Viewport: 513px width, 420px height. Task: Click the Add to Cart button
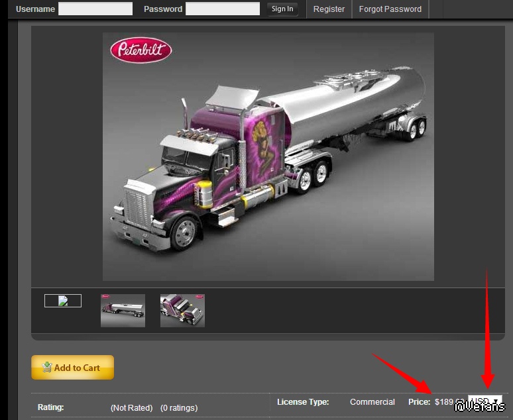[x=73, y=368]
